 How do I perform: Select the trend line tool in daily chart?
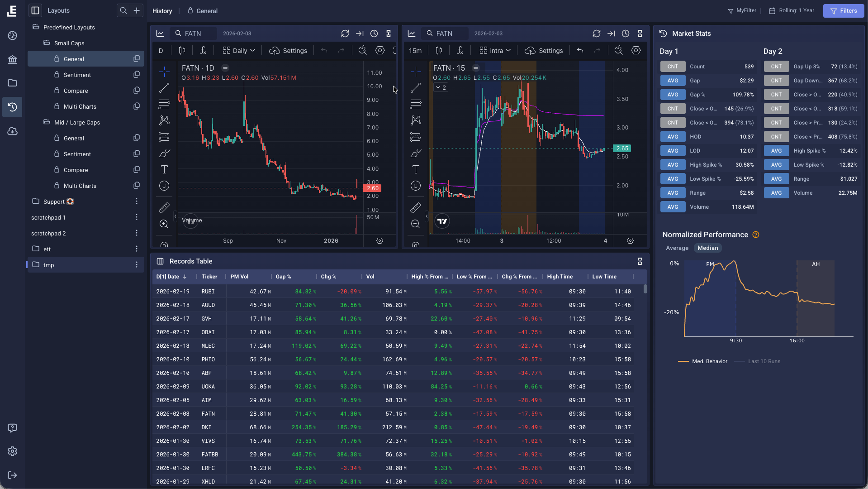coord(164,88)
